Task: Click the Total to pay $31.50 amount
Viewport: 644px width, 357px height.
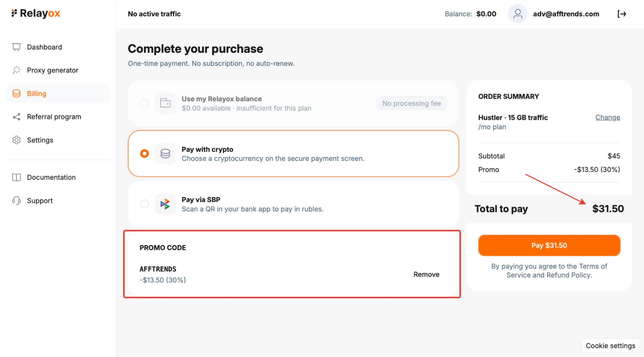Action: pyautogui.click(x=608, y=209)
